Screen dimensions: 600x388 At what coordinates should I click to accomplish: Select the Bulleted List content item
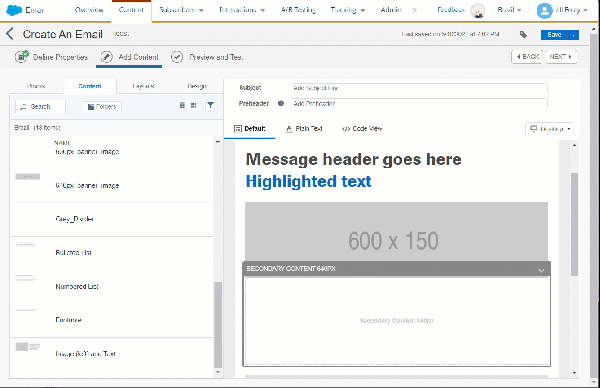pyautogui.click(x=111, y=253)
